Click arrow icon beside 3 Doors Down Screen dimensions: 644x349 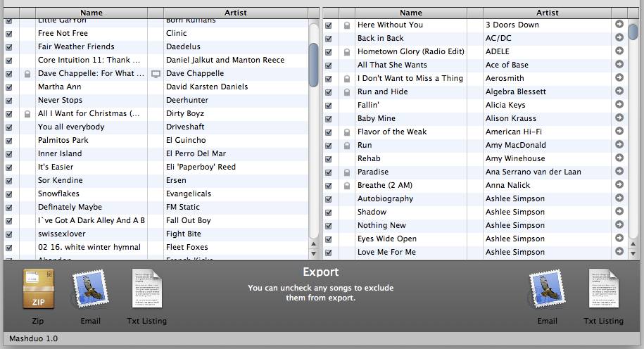[619, 25]
